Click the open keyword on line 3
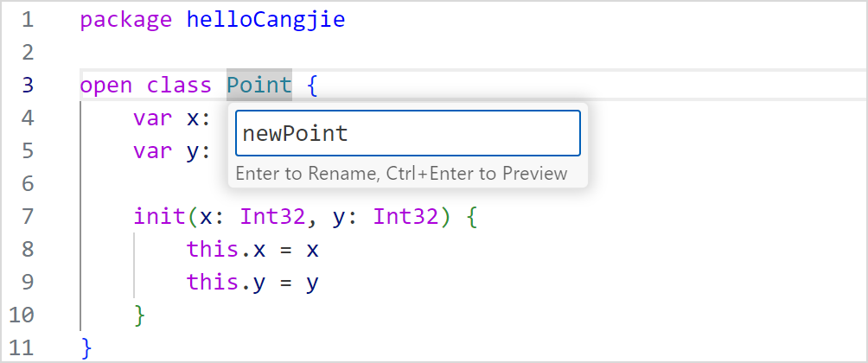Viewport: 868px width, 363px height. (x=106, y=86)
